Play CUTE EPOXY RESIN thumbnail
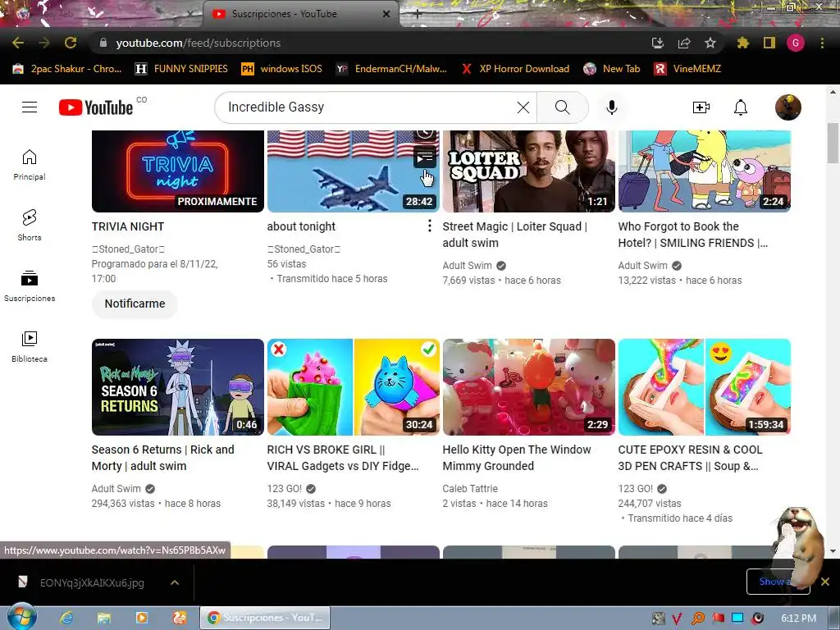Viewport: 840px width, 630px height. (705, 387)
